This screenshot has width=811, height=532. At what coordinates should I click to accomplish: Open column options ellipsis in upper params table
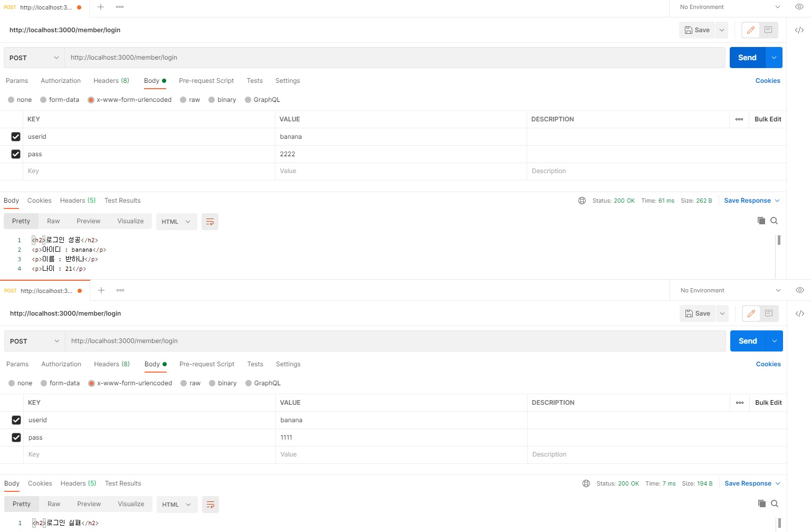click(x=739, y=119)
